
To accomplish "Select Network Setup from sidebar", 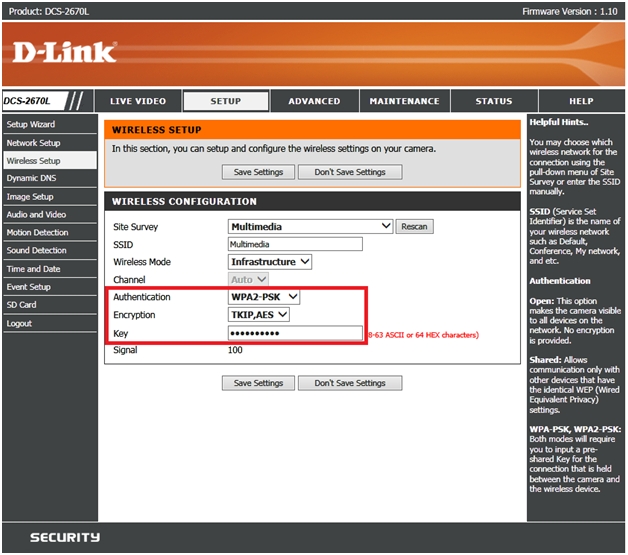I will coord(34,143).
